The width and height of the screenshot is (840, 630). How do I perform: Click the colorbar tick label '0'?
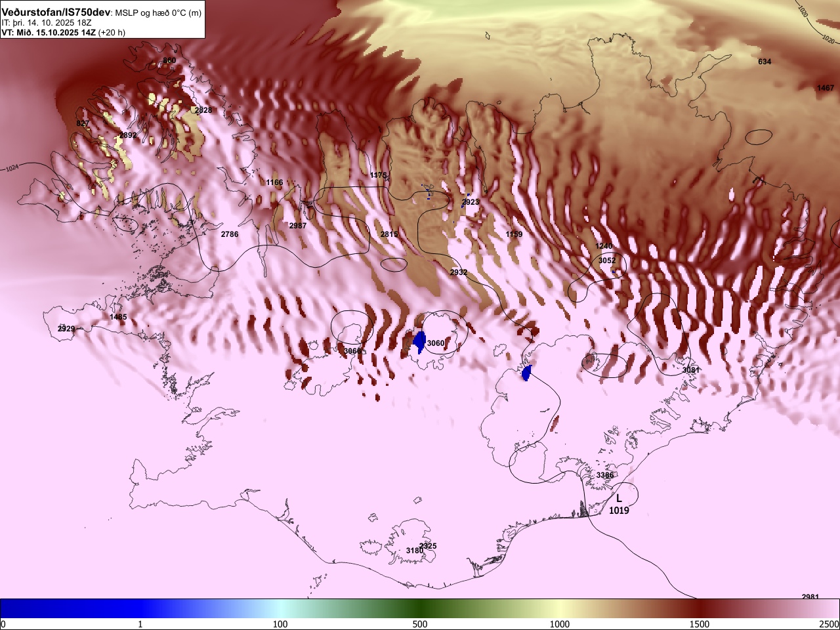(3, 624)
